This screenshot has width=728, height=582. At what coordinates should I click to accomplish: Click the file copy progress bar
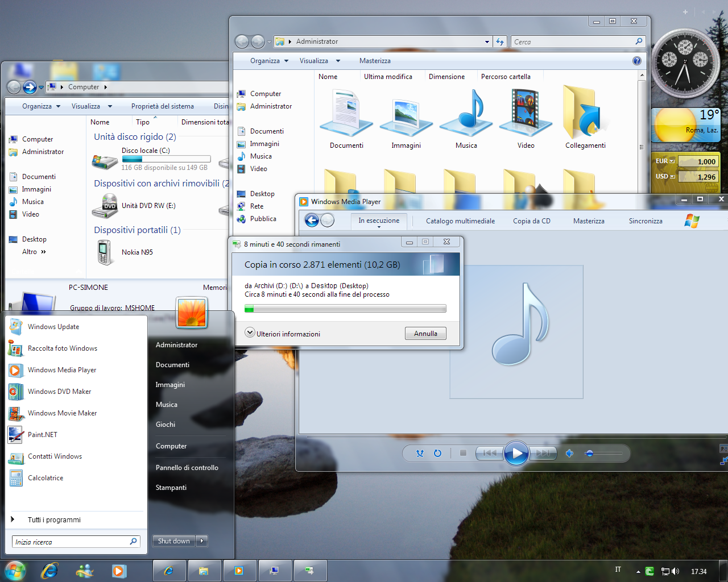click(345, 309)
